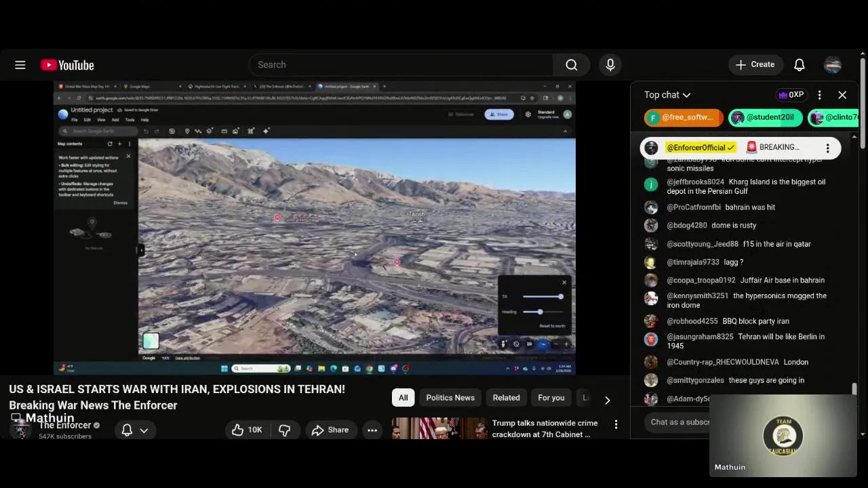Open the map style thumbnail in Earth
868x488 pixels.
[151, 341]
